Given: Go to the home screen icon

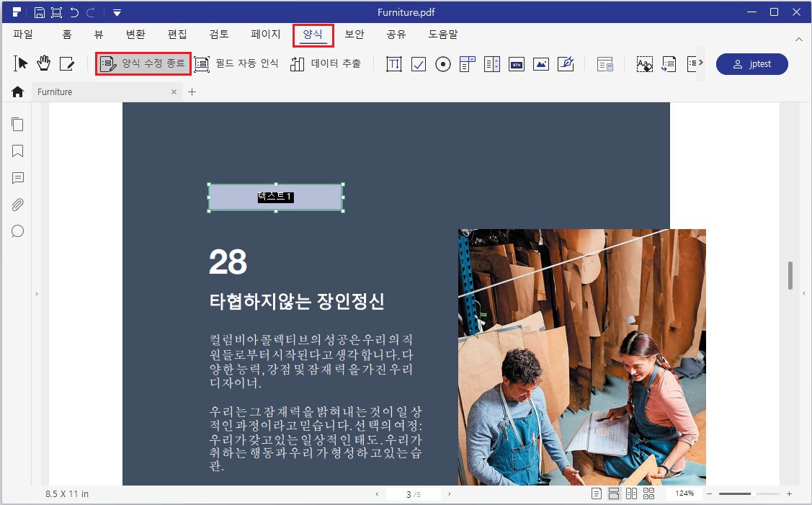Looking at the screenshot, I should point(17,91).
